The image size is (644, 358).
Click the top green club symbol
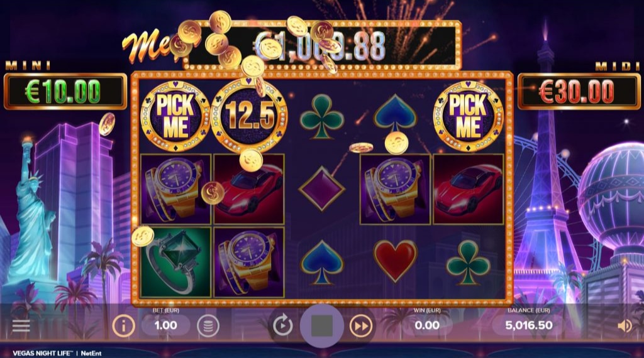click(x=321, y=116)
